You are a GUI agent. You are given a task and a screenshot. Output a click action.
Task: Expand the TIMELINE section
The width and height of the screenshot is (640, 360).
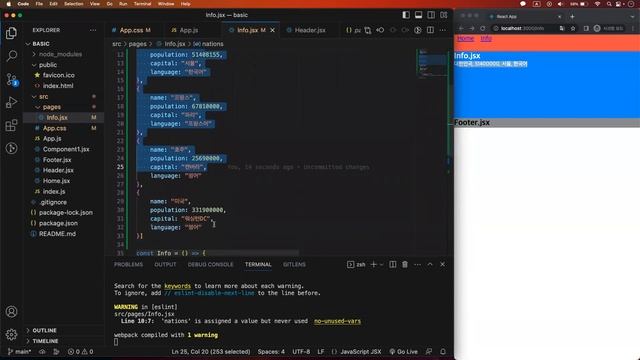tap(45, 341)
